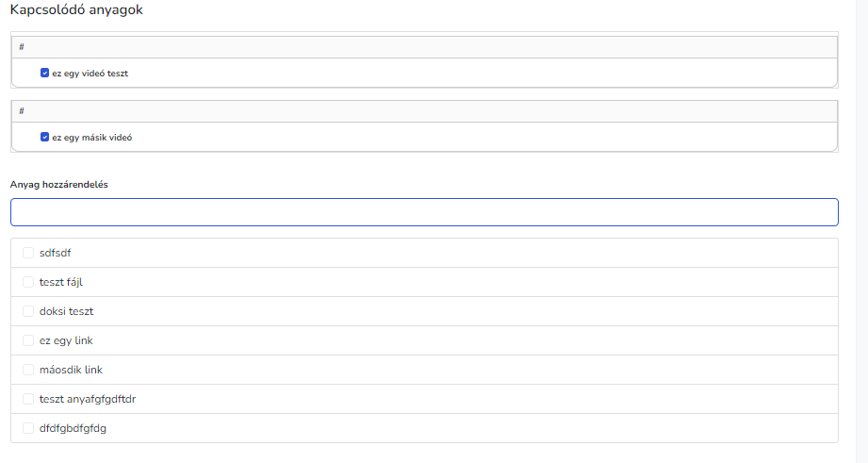Select the 'ez egy link' checkbox

tap(28, 340)
